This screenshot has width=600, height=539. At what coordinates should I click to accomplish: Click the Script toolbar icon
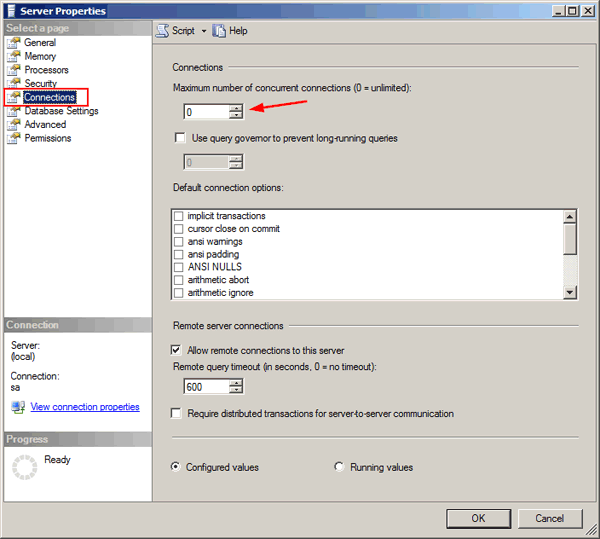tap(162, 31)
